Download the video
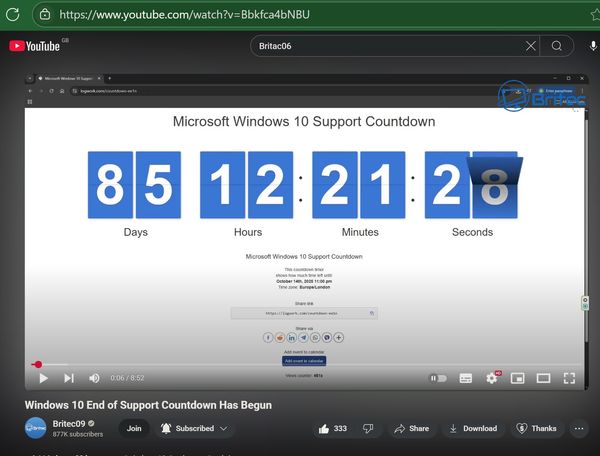Screen dimensions: 600x456 coord(473,428)
